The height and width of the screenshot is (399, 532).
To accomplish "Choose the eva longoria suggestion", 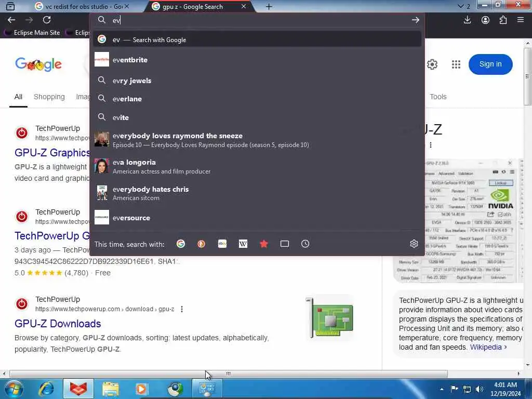I will point(257,166).
